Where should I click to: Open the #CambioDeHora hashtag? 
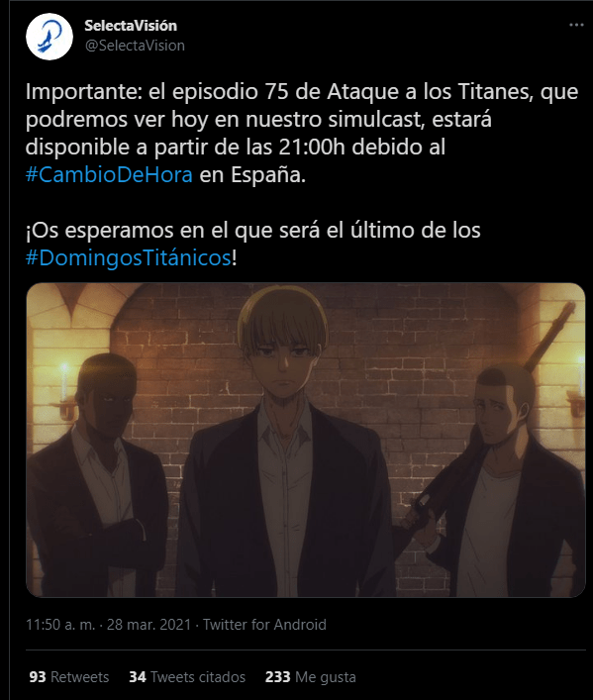(109, 174)
